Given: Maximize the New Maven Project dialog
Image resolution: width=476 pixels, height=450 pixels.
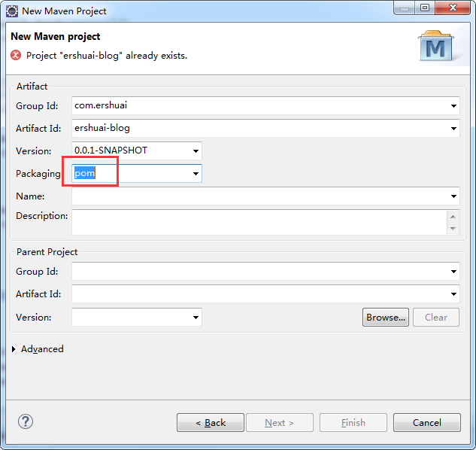Looking at the screenshot, I should 425,8.
